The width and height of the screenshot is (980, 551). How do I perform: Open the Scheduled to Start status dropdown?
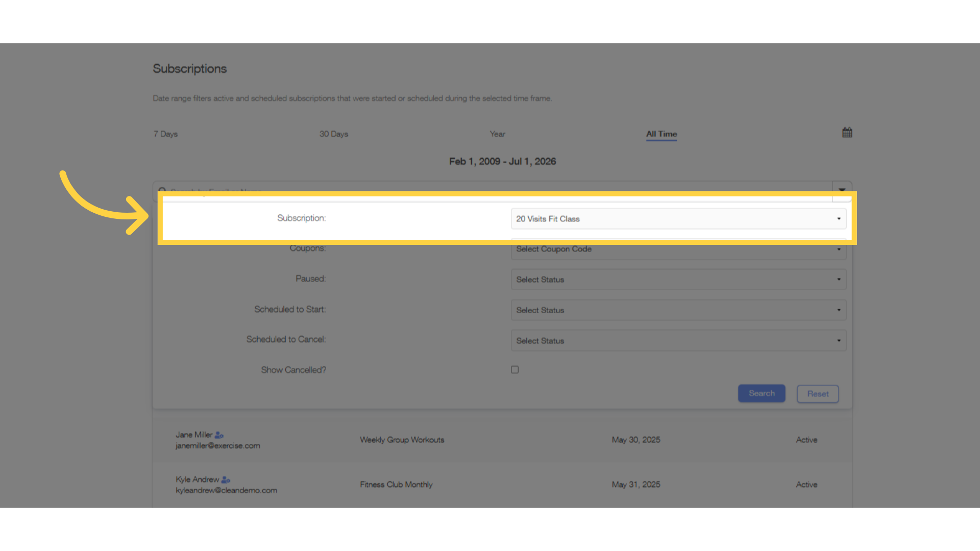pos(678,310)
